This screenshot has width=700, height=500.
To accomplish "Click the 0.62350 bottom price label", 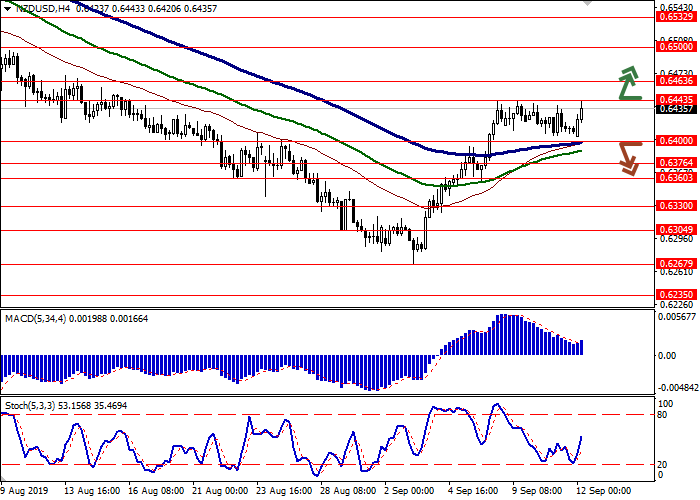I will coord(676,294).
